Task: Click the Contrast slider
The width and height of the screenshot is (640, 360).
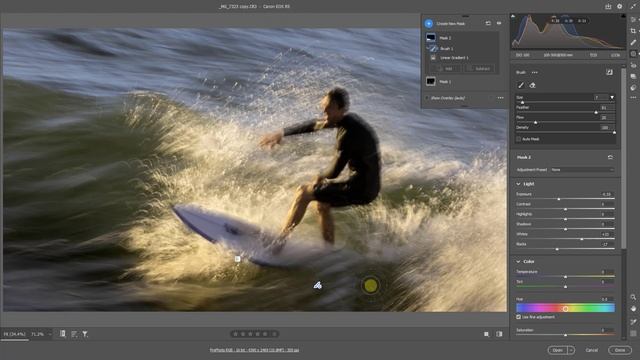Action: (x=565, y=209)
